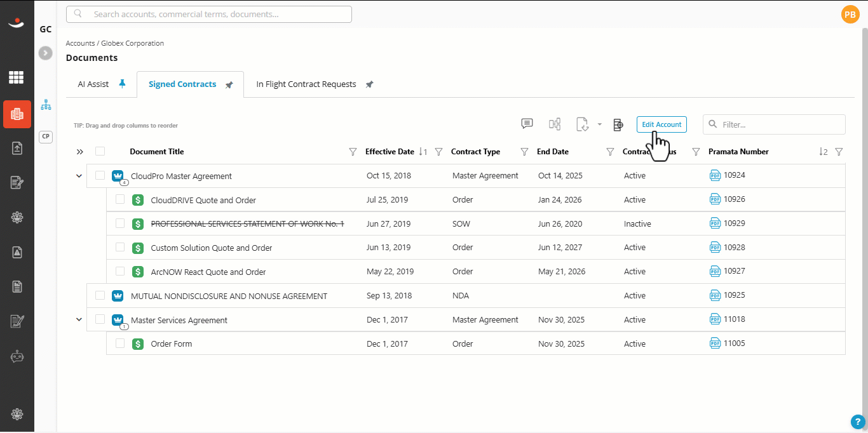Click the search accounts input field

[209, 14]
